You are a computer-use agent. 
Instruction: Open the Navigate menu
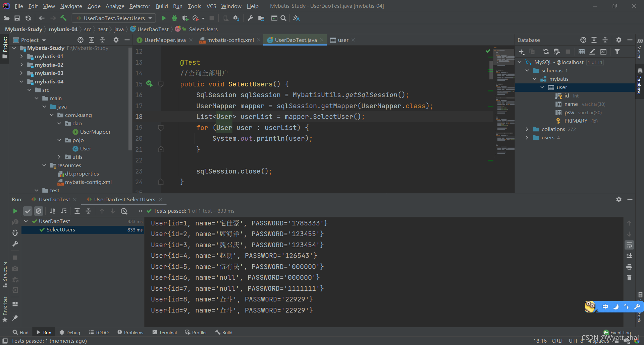[x=71, y=6]
